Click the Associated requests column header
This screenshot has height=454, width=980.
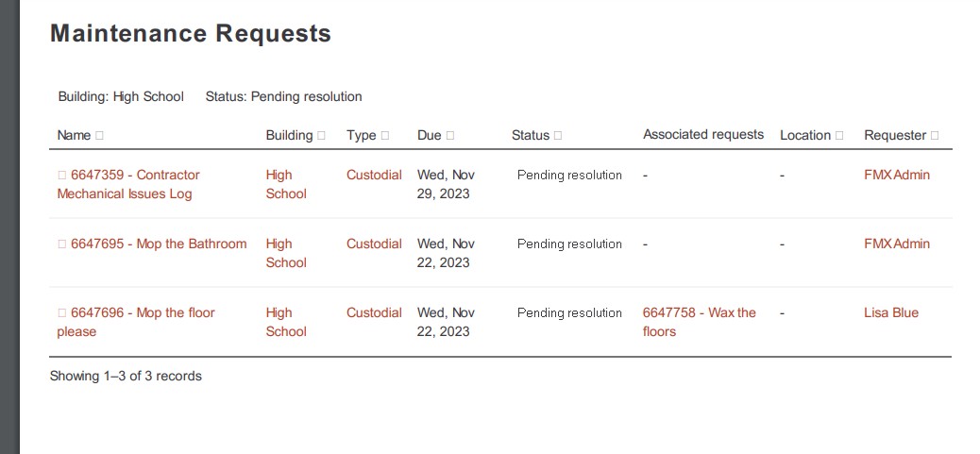tap(703, 135)
